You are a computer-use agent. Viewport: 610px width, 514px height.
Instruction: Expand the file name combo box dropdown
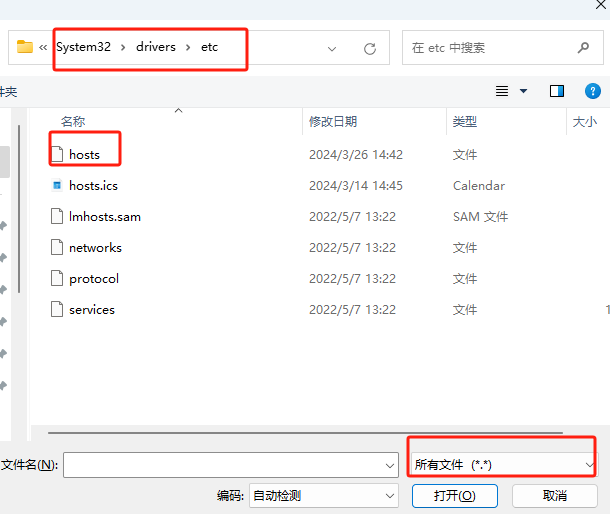coord(389,465)
